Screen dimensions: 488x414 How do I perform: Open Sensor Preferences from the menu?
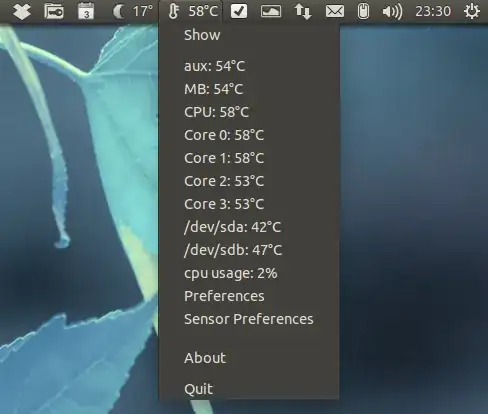249,319
